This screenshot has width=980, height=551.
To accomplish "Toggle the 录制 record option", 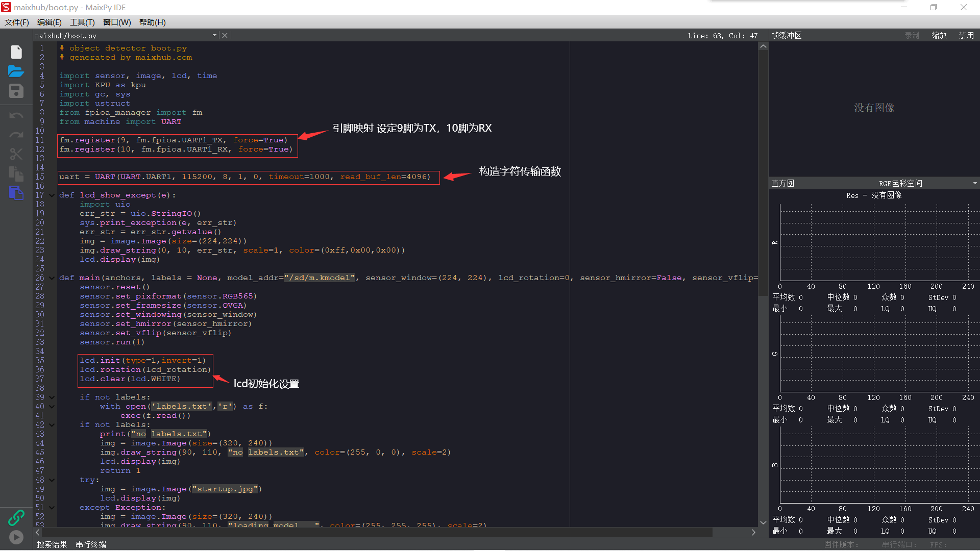I will pyautogui.click(x=912, y=35).
